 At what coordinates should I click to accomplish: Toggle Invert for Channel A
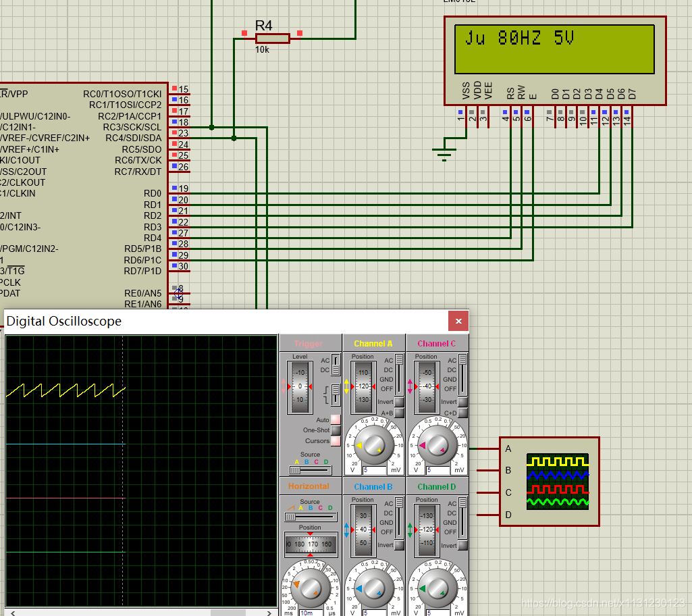point(400,402)
